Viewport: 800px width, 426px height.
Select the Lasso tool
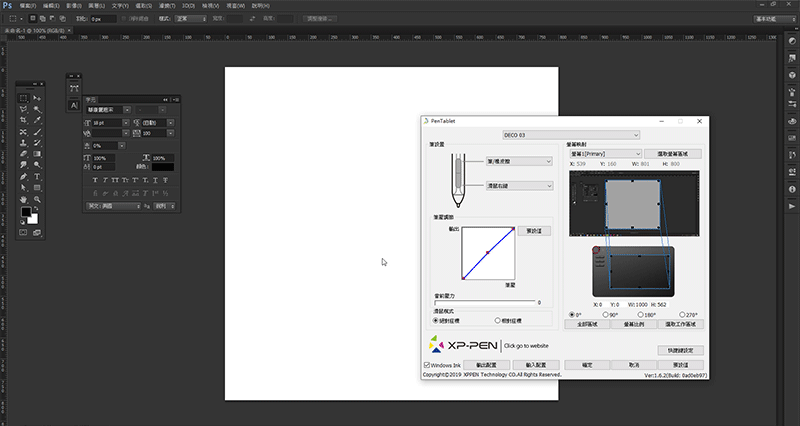pyautogui.click(x=23, y=109)
